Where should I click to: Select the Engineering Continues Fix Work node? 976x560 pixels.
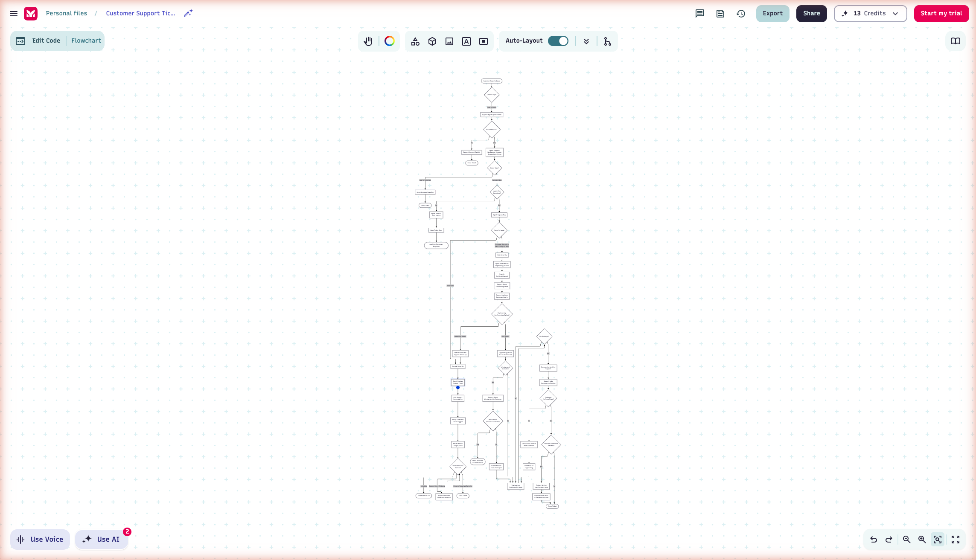516,486
